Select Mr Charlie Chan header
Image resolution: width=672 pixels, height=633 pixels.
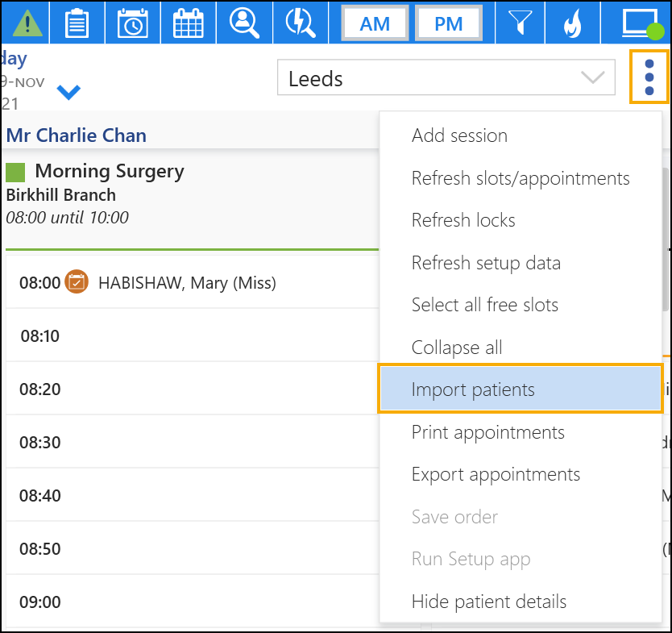[77, 135]
